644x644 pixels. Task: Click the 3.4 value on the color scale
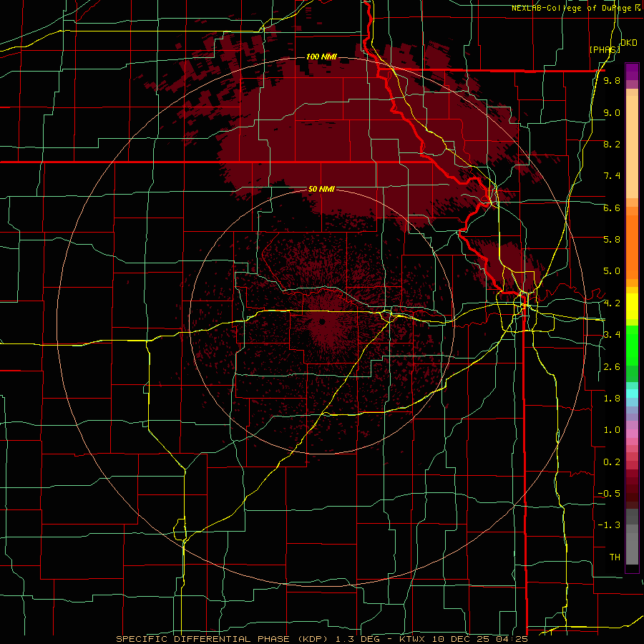coord(612,335)
